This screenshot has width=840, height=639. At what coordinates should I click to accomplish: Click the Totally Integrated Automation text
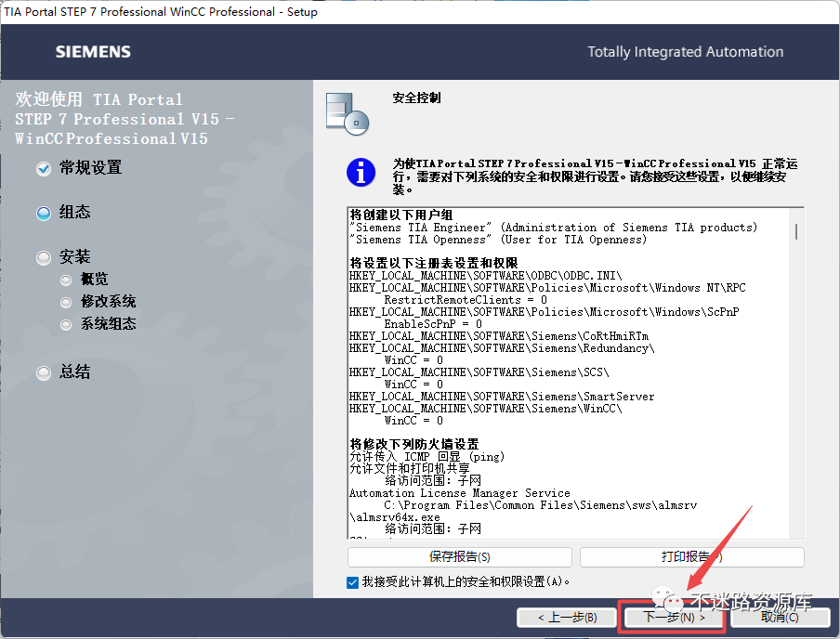coord(685,51)
